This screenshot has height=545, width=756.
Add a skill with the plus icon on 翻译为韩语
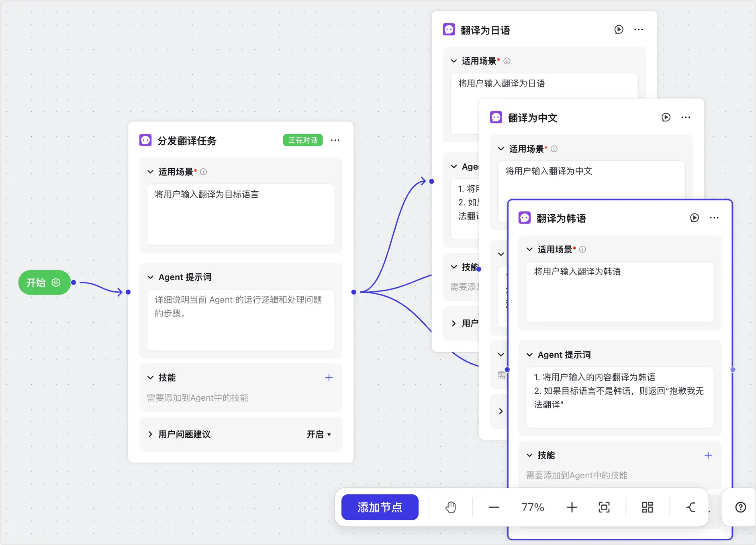click(708, 455)
